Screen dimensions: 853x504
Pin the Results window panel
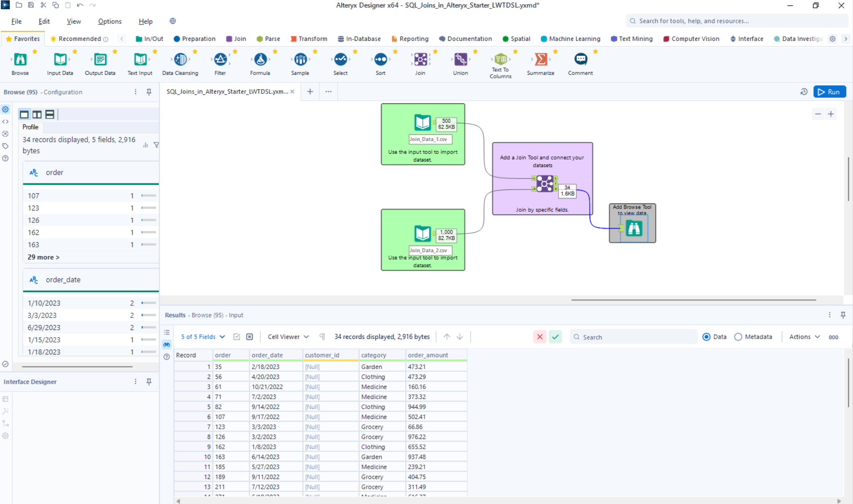point(843,315)
